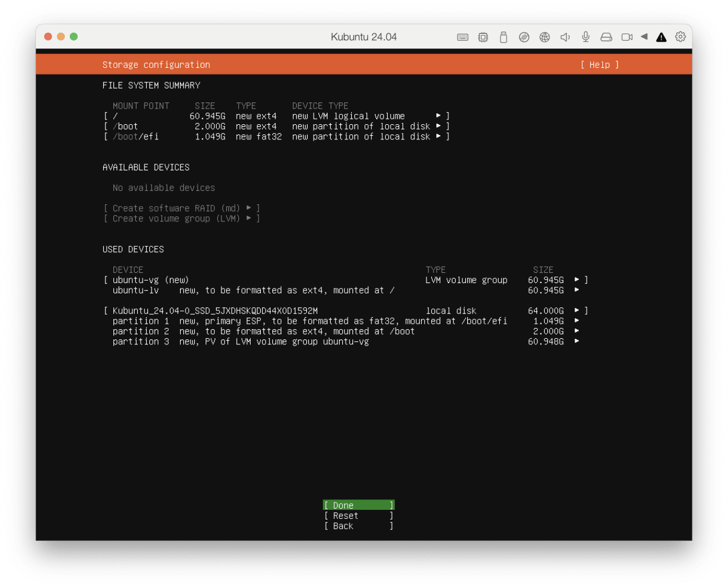This screenshot has height=588, width=728.
Task: Select the ubuntu-vg (new) device entry
Action: (x=150, y=279)
